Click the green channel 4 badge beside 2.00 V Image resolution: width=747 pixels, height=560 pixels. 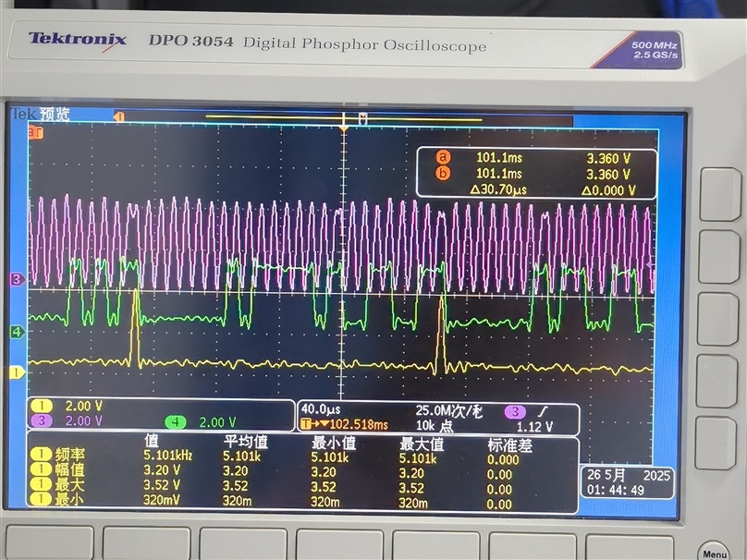pos(176,422)
